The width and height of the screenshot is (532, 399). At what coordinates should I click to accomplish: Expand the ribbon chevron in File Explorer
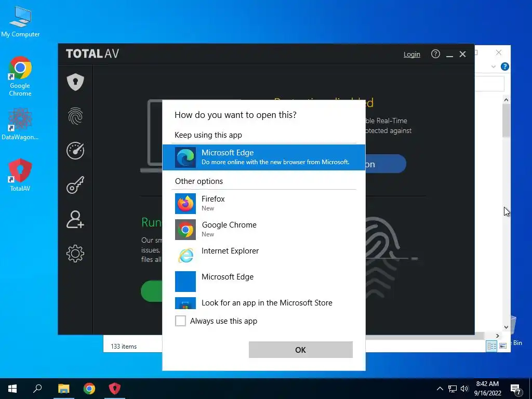point(494,67)
